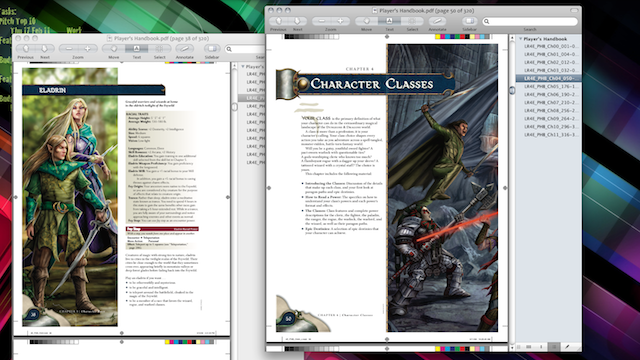Select the highlighted LR4E_PHB_Ch04_050 sidebar entry
This screenshot has width=640, height=360.
pyautogui.click(x=549, y=78)
